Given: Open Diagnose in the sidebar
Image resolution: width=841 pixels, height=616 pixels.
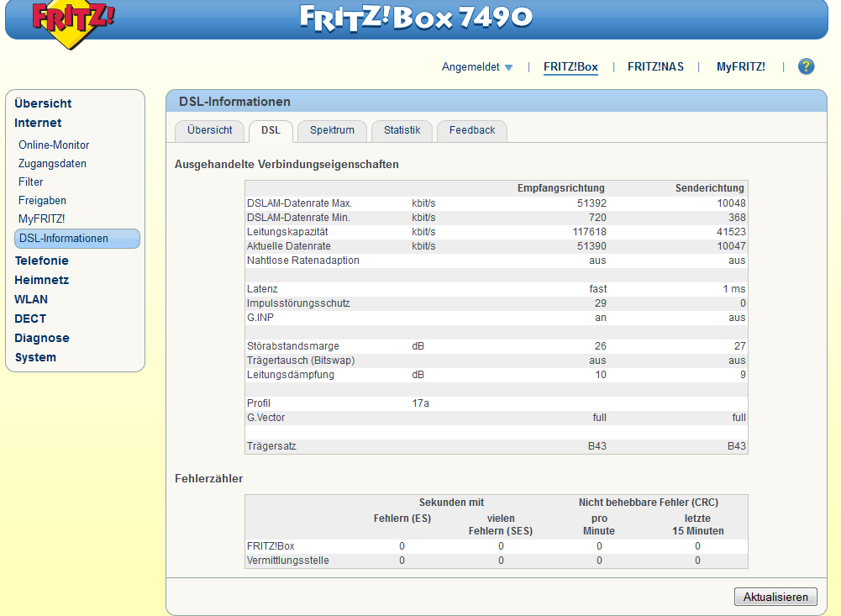Looking at the screenshot, I should tap(42, 338).
